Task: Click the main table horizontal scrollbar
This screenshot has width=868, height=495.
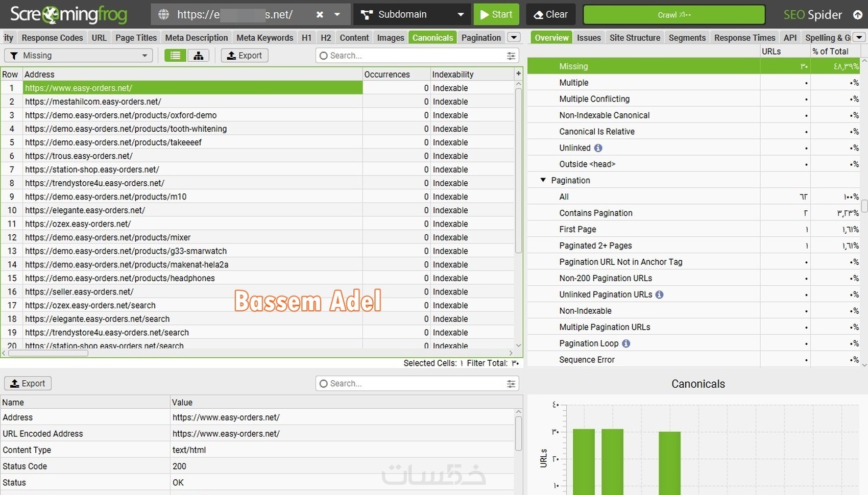Action: [x=49, y=353]
